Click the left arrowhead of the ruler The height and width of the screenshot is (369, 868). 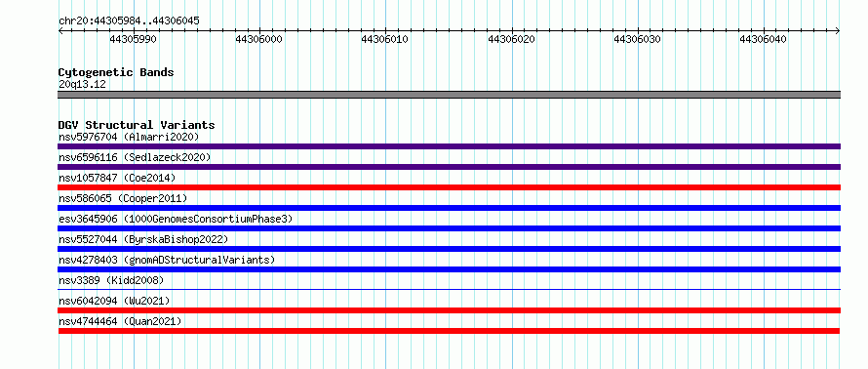coord(60,31)
